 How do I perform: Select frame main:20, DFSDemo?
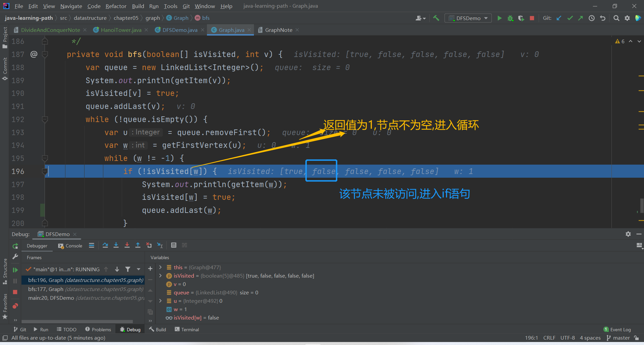[83, 298]
